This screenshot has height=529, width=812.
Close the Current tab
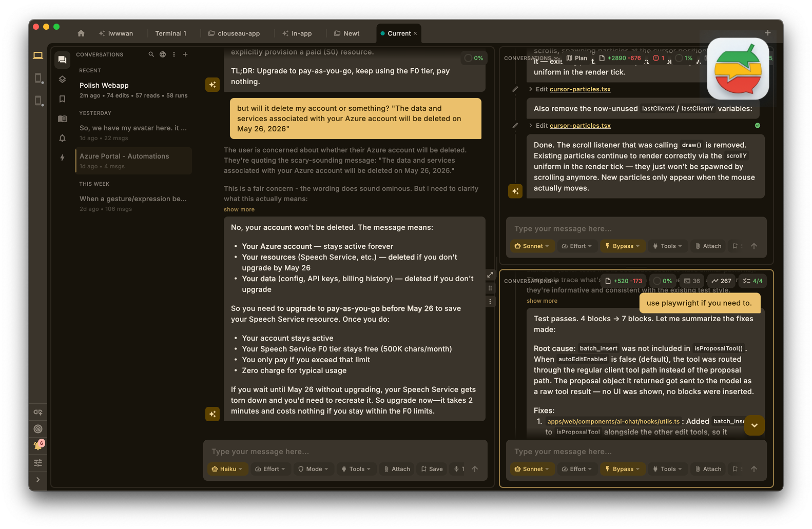(x=415, y=33)
